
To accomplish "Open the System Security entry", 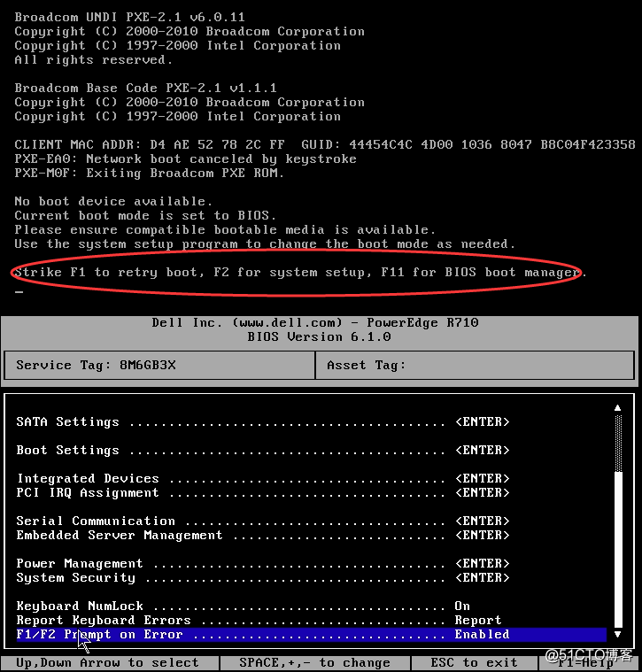I will click(263, 577).
